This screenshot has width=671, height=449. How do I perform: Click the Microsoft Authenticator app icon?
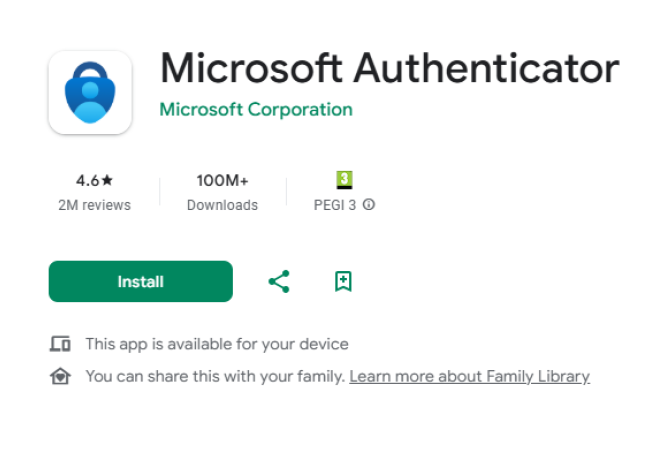[x=90, y=92]
